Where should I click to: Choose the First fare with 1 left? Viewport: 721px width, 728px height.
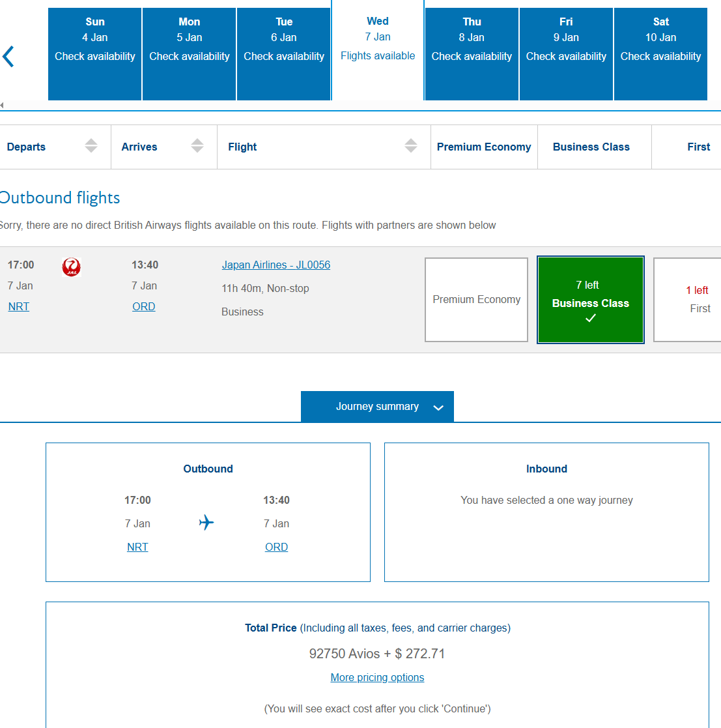point(688,300)
